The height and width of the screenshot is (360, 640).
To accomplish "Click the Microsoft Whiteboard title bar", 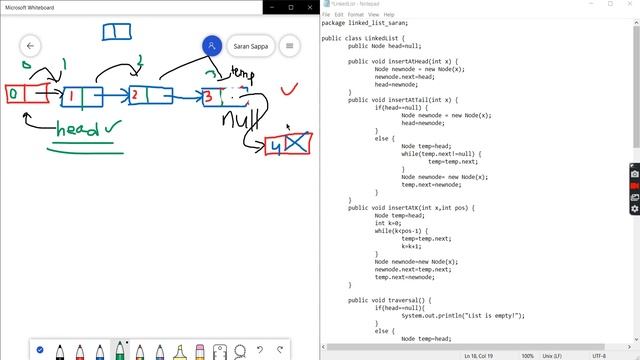I will pyautogui.click(x=131, y=7).
